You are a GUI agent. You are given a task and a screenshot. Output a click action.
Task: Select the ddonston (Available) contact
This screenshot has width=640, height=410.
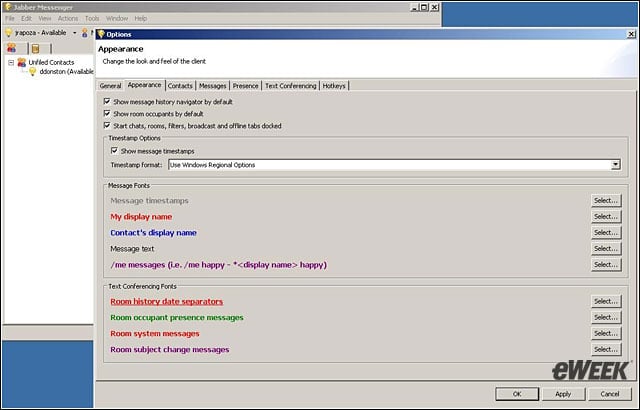(x=67, y=72)
